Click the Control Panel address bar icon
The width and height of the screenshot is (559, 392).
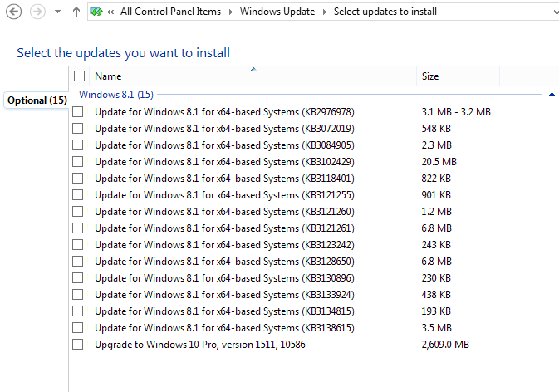tap(96, 12)
